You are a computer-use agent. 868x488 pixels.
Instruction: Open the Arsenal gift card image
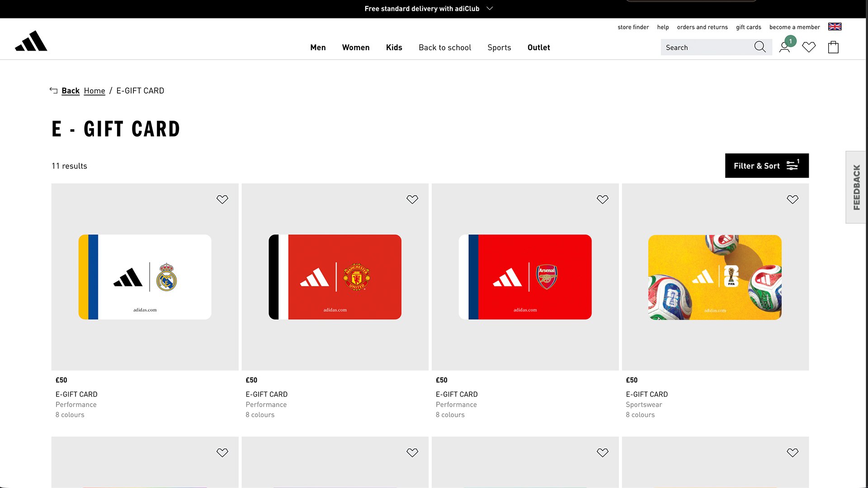[x=525, y=277]
